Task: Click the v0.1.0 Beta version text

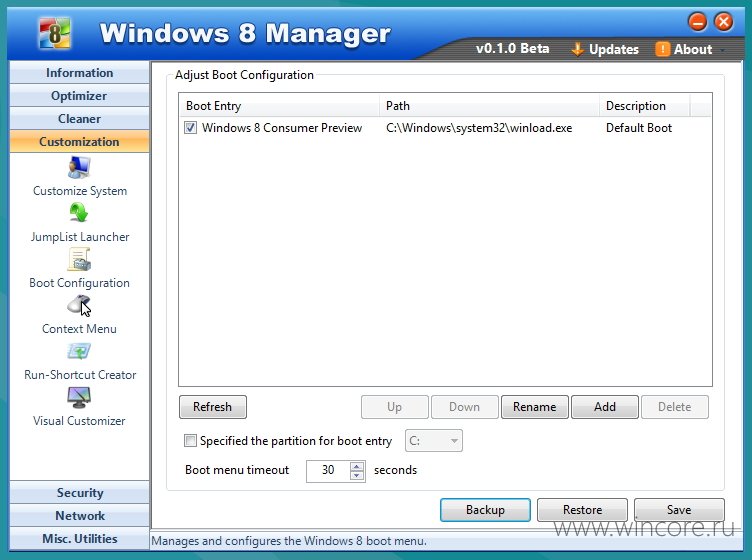Action: [512, 48]
